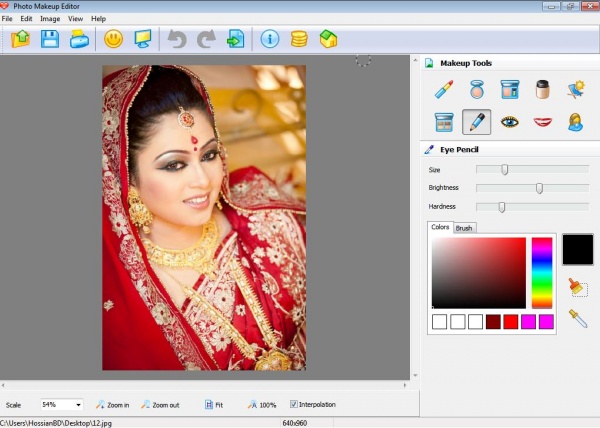This screenshot has width=600, height=428.
Task: Open the Scale percentage dropdown
Action: click(x=77, y=405)
